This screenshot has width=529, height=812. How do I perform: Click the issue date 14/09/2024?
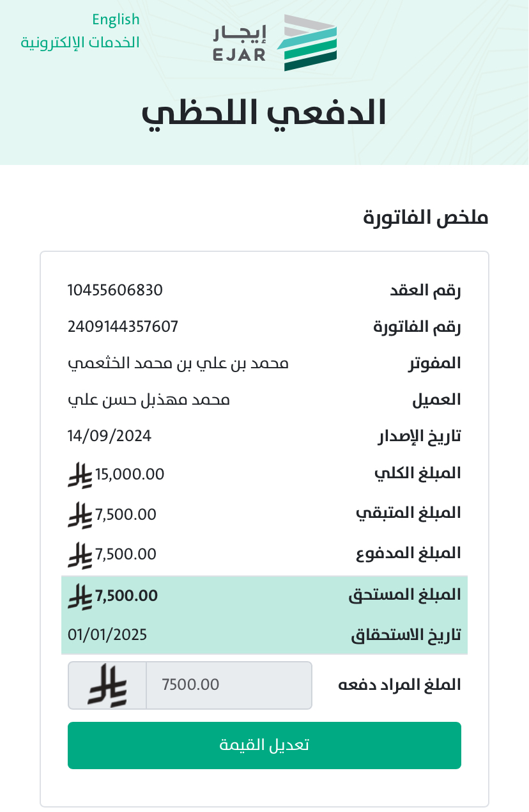[109, 436]
